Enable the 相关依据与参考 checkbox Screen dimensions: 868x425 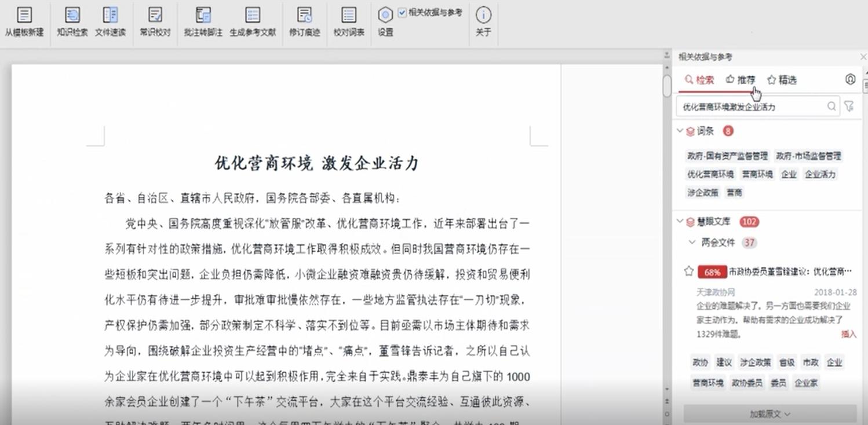401,12
